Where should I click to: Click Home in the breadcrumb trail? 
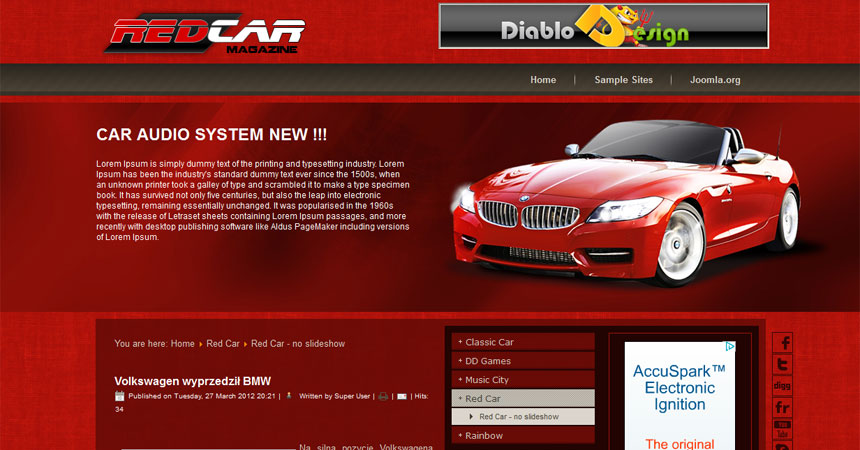click(183, 344)
